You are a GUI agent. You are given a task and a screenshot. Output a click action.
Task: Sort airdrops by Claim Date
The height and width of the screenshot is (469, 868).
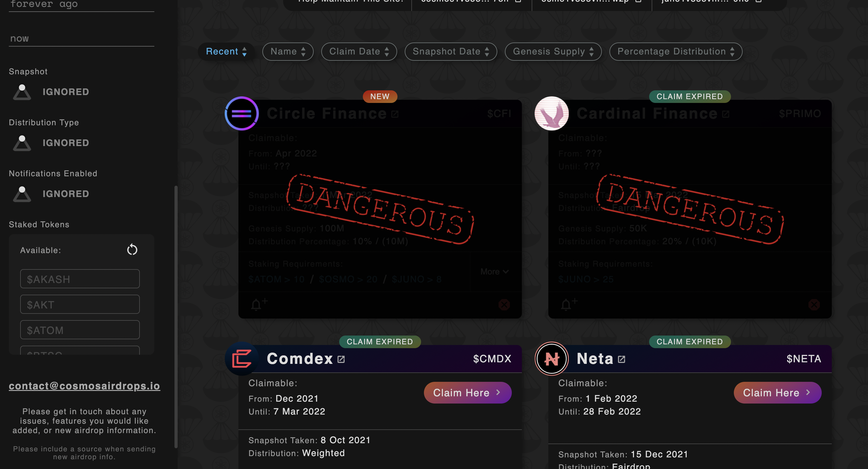coord(359,52)
